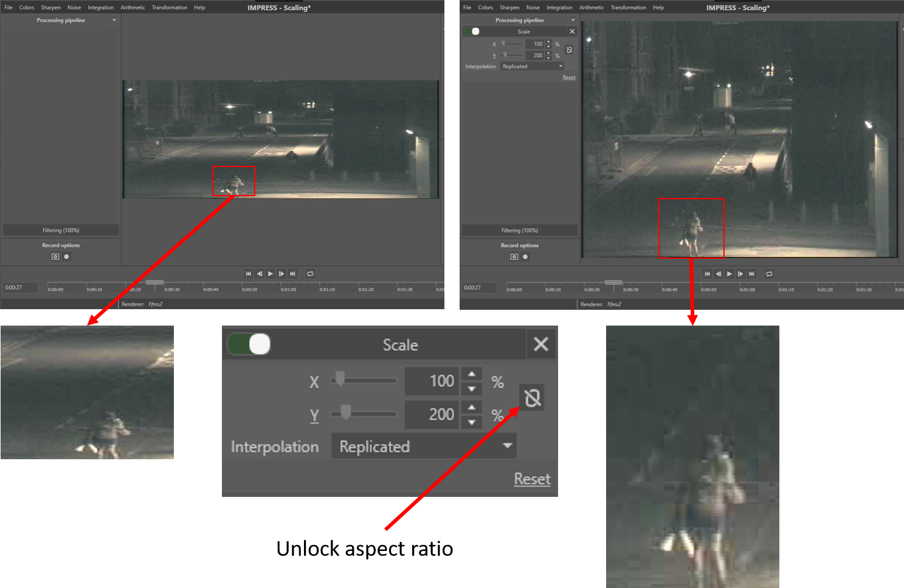Click the X slider in enlarged Scale panel
This screenshot has width=904, height=588.
[x=364, y=381]
